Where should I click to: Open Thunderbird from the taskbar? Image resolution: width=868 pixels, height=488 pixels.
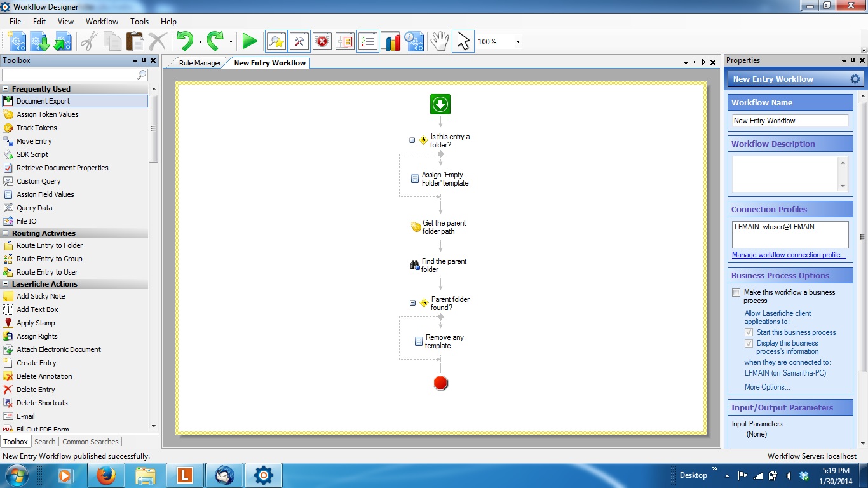[x=224, y=475]
